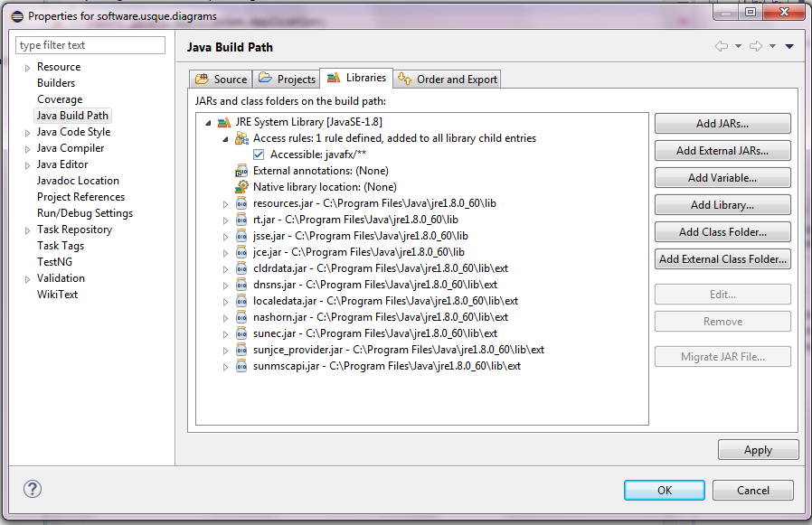Click Add External Class Folder... button
The image size is (812, 525).
pos(722,258)
